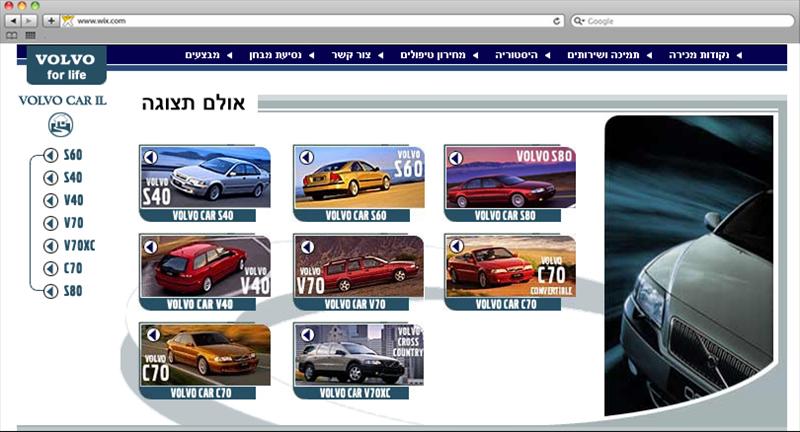
Task: Select V40 text link in sidebar
Action: pyautogui.click(x=73, y=200)
